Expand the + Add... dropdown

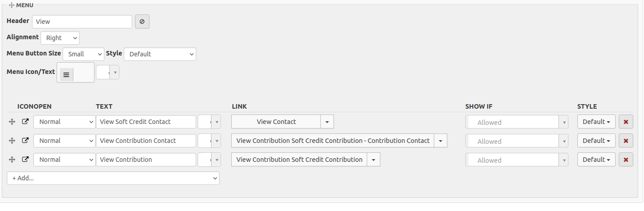(x=113, y=178)
